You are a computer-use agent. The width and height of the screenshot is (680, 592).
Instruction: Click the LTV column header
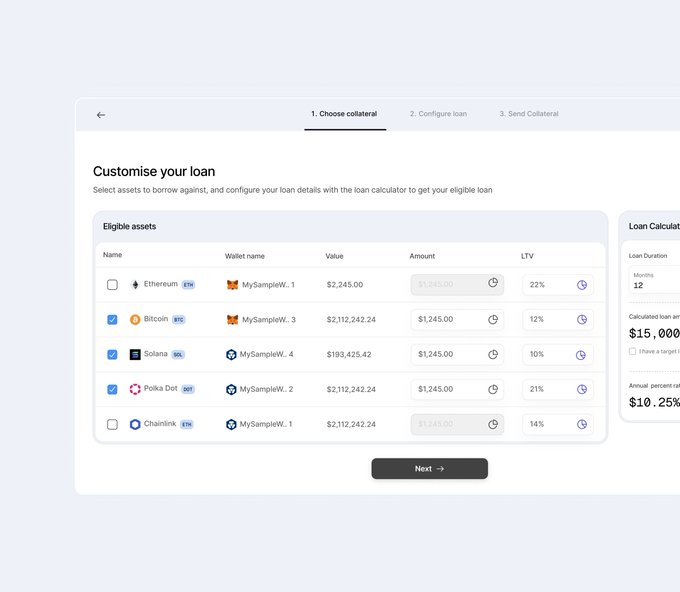[527, 256]
